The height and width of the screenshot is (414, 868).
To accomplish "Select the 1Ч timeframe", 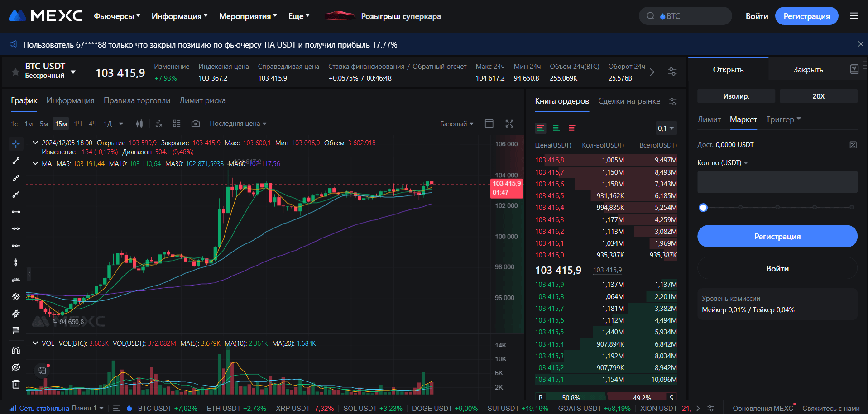I will click(x=78, y=124).
